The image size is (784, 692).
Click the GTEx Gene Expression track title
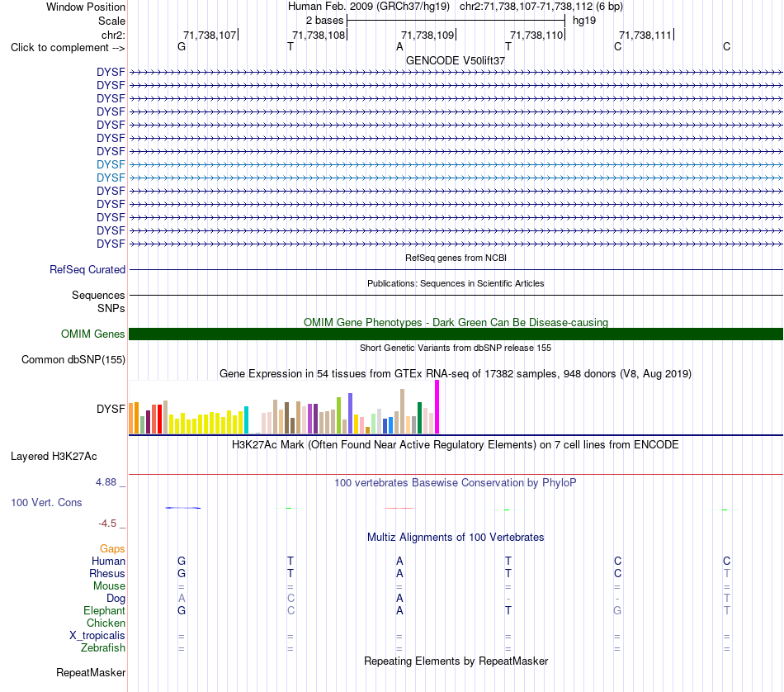coord(456,374)
